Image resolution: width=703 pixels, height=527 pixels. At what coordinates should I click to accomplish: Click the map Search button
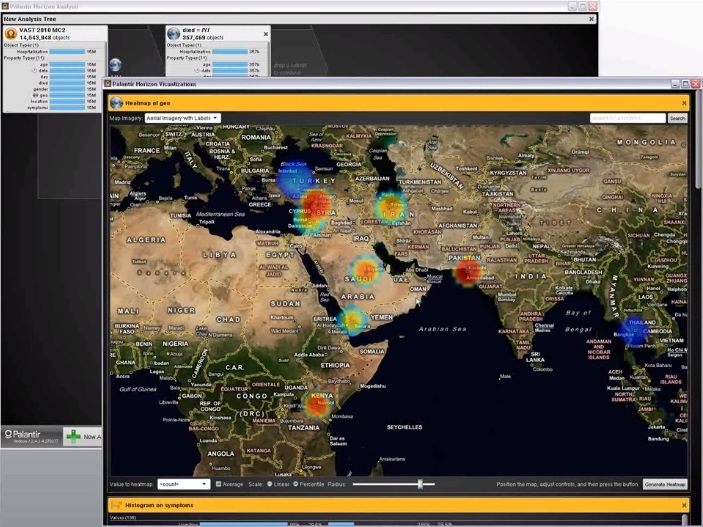[x=677, y=118]
